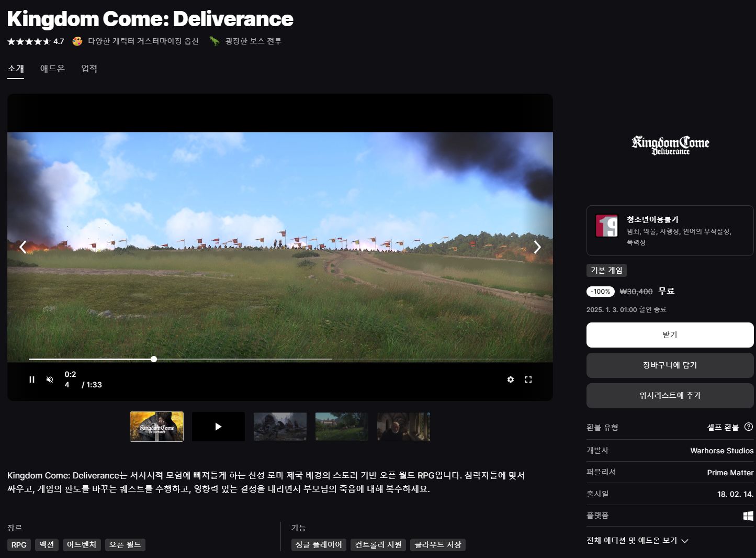The height and width of the screenshot is (558, 756).
Task: Go to next media slide arrow
Action: [537, 247]
